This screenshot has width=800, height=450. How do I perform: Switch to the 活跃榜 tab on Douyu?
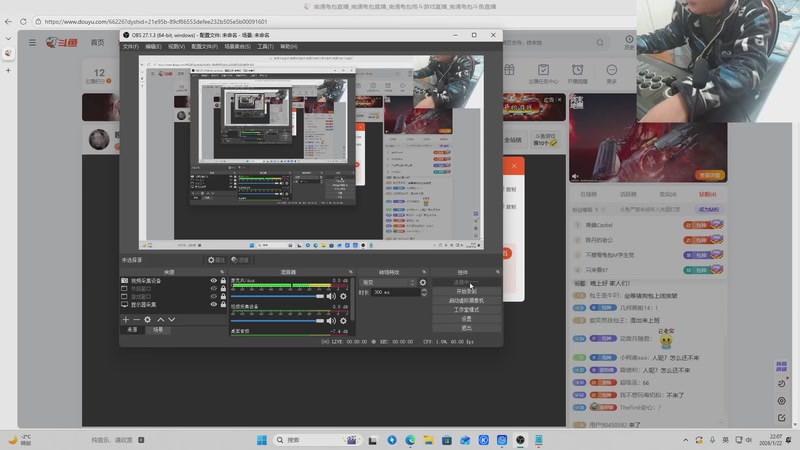pos(628,194)
